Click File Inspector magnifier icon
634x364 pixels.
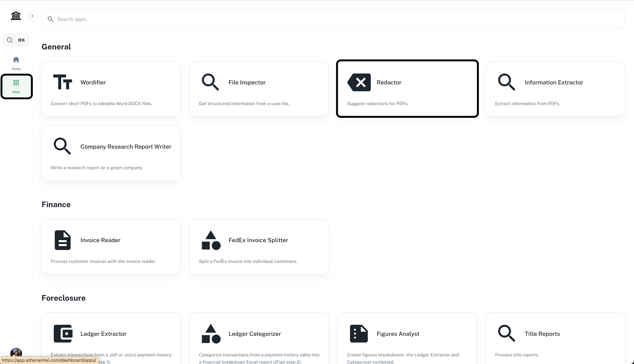point(210,82)
